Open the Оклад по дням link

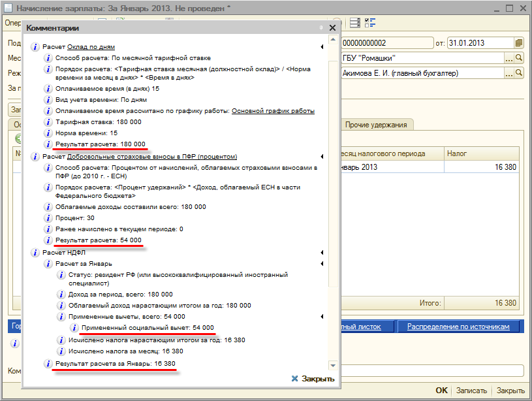point(91,47)
